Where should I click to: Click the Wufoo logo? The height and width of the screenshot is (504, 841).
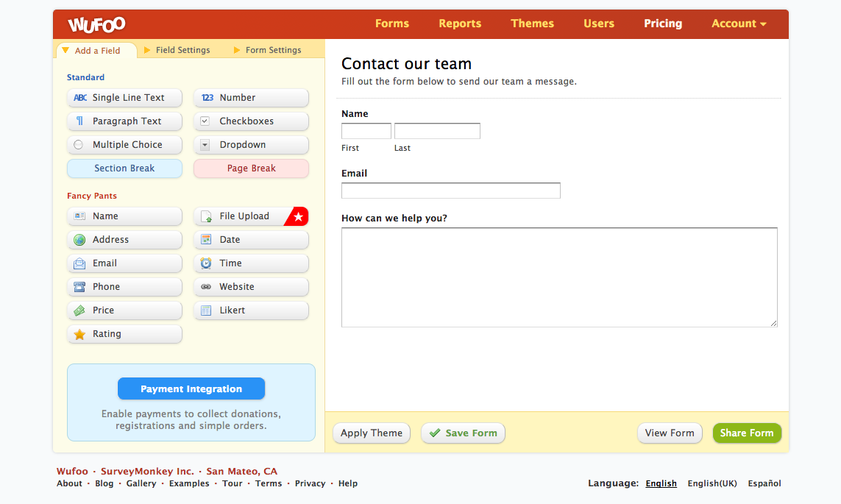coord(96,24)
